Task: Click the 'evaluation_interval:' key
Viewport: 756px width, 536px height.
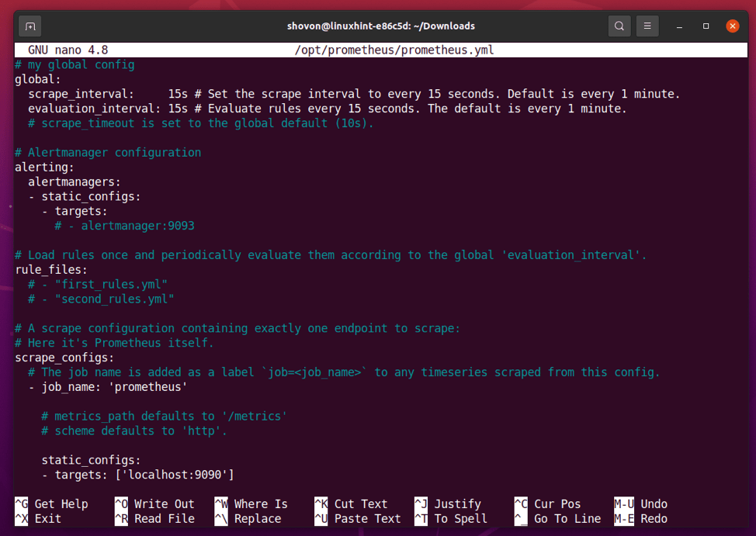Action: coord(94,109)
